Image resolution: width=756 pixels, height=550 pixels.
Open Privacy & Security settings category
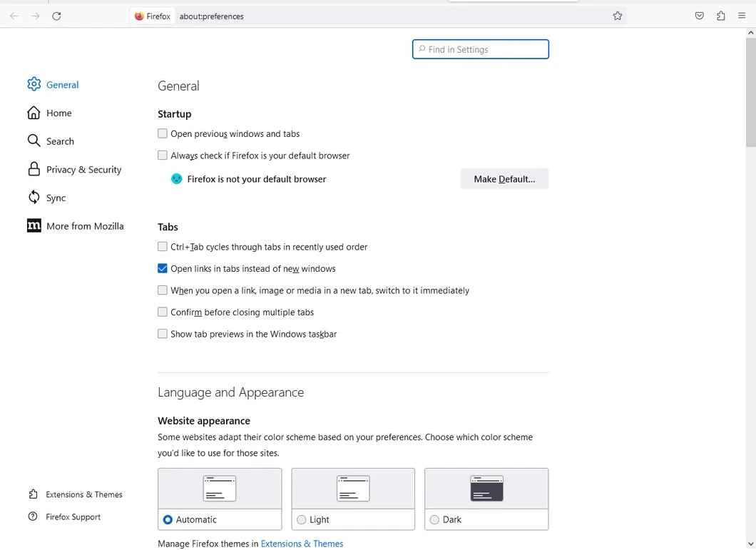click(75, 169)
